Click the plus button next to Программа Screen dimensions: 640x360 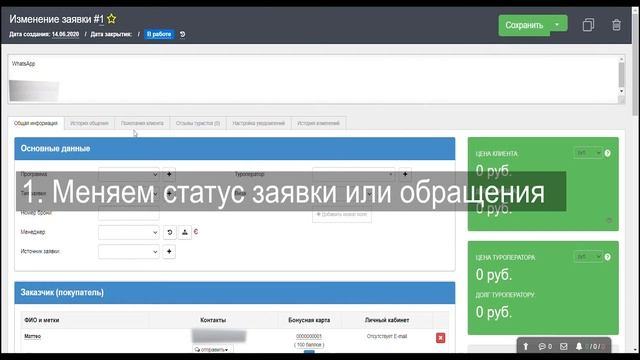coord(169,174)
